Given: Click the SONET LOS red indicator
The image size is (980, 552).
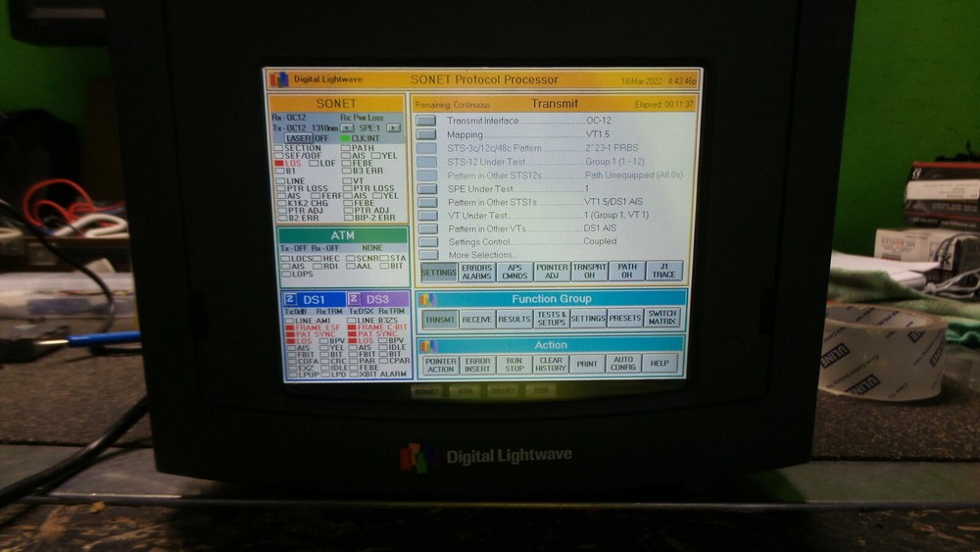Looking at the screenshot, I should tap(279, 163).
